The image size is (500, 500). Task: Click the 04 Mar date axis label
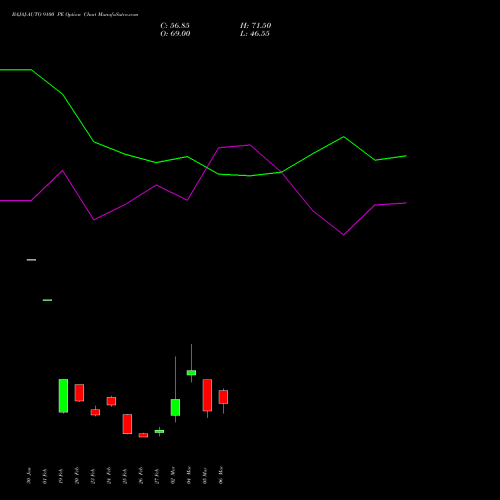pos(189,476)
